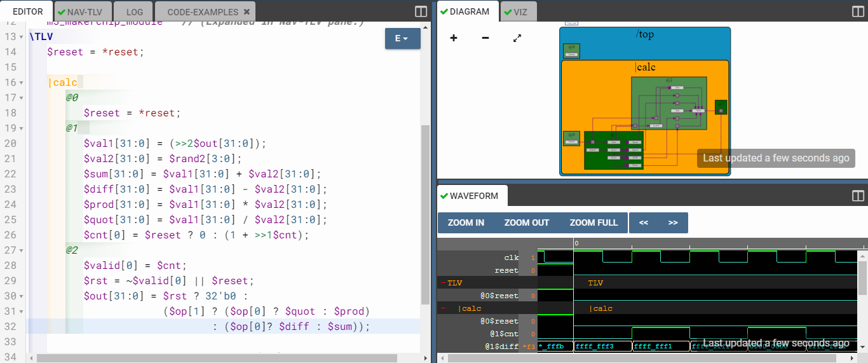This screenshot has width=868, height=363.
Task: Click the @2 stage box in diagram
Action: (x=669, y=104)
